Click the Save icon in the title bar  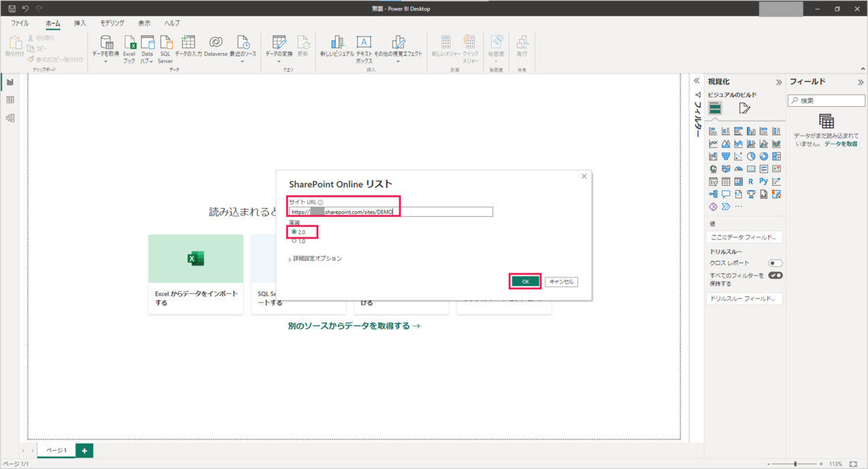point(12,8)
